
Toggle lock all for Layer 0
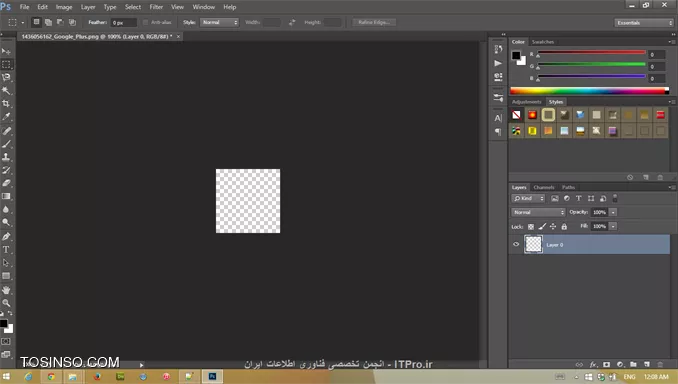click(x=564, y=227)
